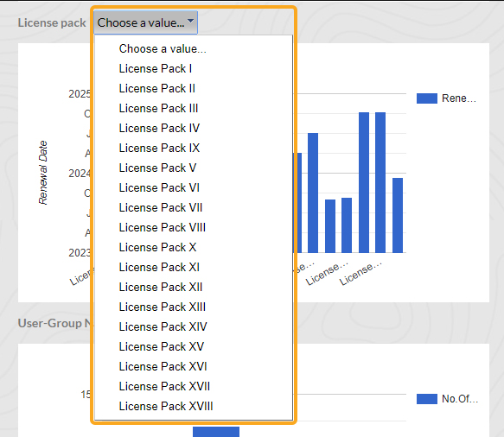Select License Pack XII from the list
The width and height of the screenshot is (504, 437).
194,288
